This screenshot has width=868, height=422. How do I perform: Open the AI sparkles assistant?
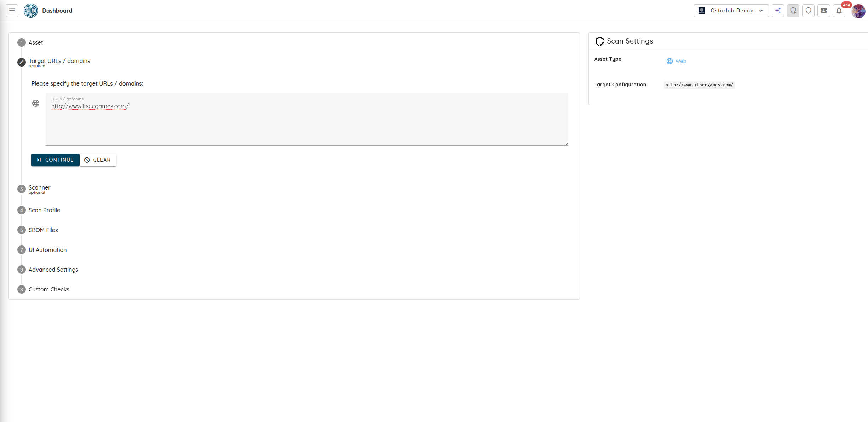[x=778, y=11]
